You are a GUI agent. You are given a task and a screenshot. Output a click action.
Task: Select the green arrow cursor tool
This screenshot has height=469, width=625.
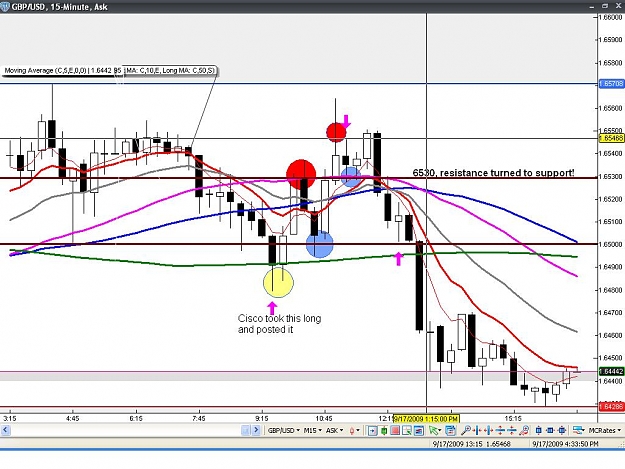coord(433,430)
